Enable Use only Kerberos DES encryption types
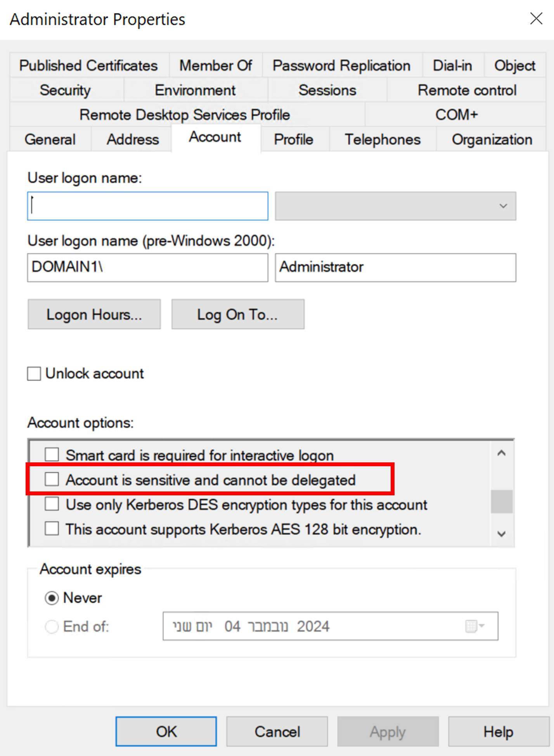Image resolution: width=554 pixels, height=756 pixels. (x=52, y=504)
